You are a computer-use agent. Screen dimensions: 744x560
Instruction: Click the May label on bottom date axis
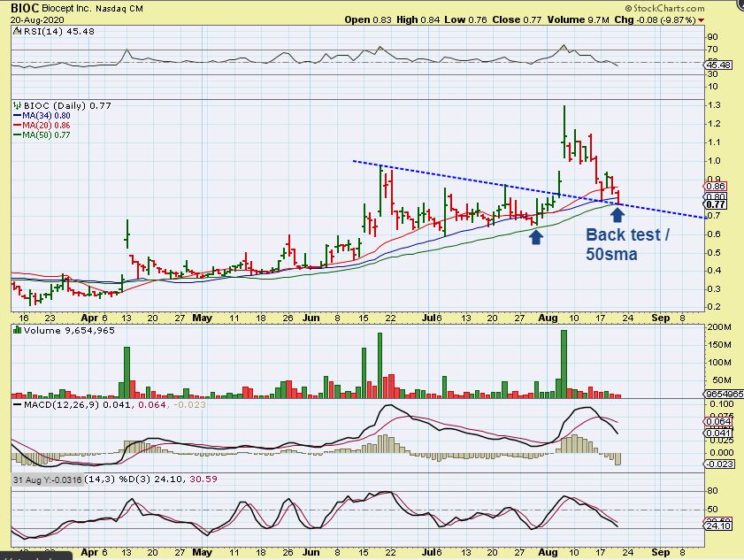tap(202, 552)
